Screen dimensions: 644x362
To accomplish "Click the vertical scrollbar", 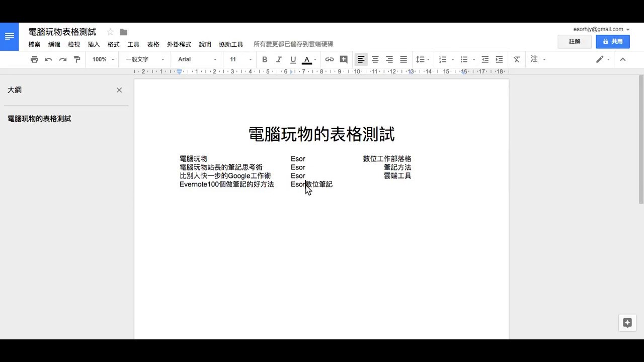I will (641, 139).
